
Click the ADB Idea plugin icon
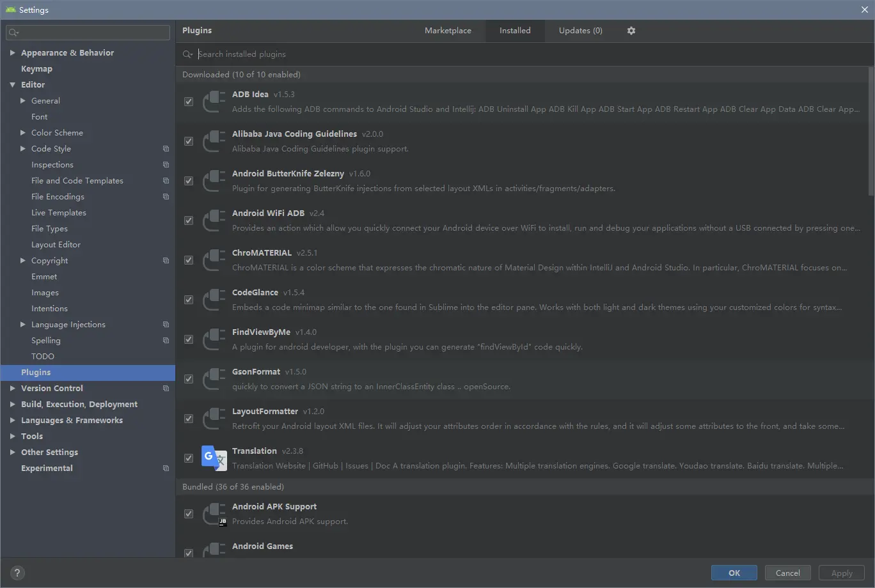coord(214,102)
